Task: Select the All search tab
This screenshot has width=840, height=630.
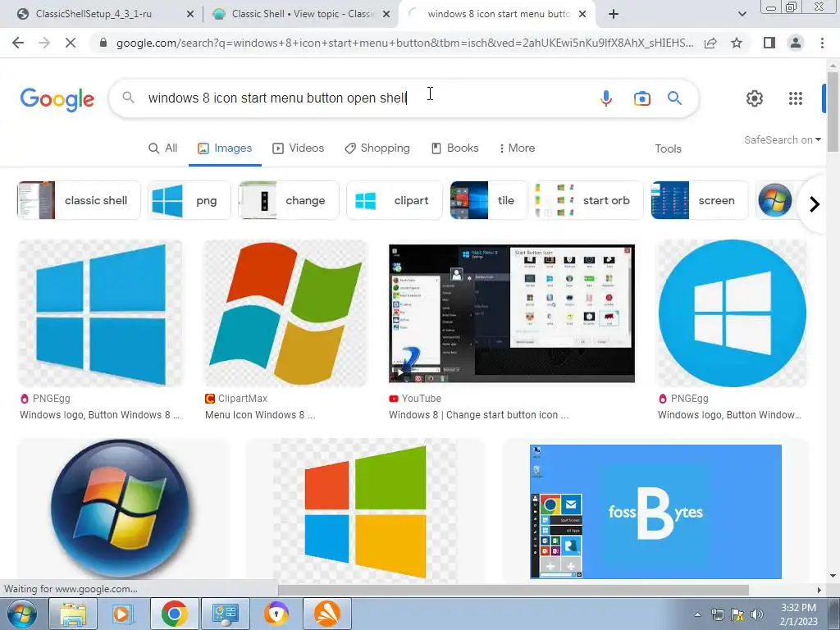Action: pyautogui.click(x=163, y=148)
